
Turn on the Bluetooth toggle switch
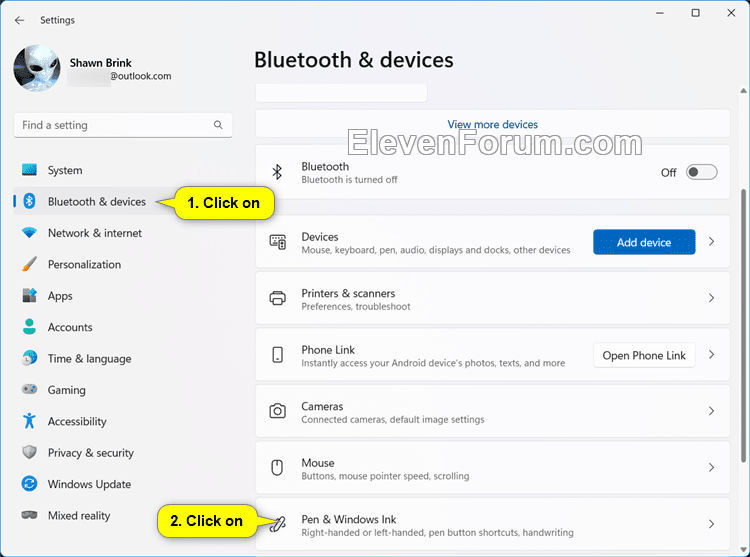(x=701, y=172)
